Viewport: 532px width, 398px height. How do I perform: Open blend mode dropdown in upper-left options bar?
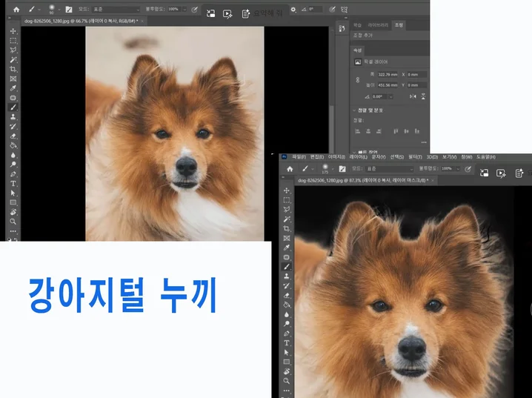tap(116, 10)
